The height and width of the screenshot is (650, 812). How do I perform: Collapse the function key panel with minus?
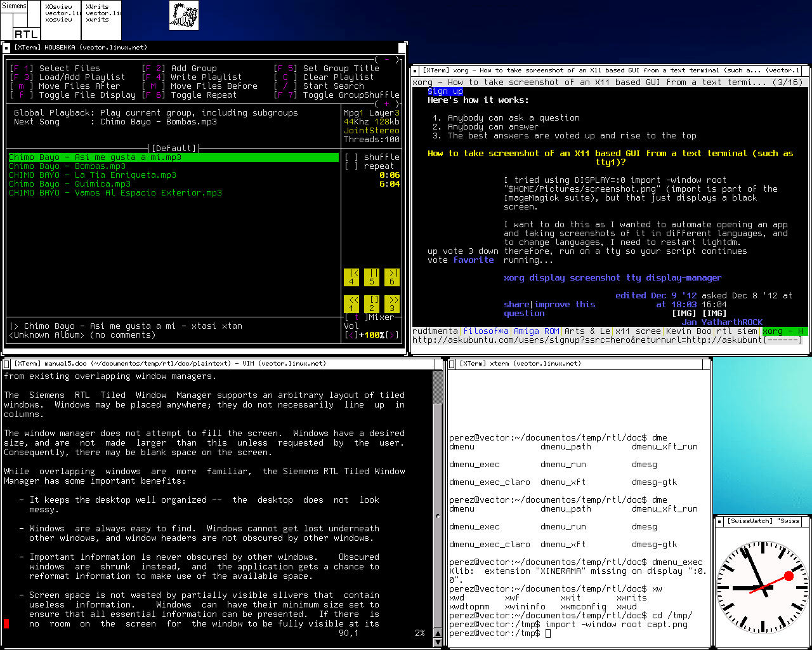(387, 60)
